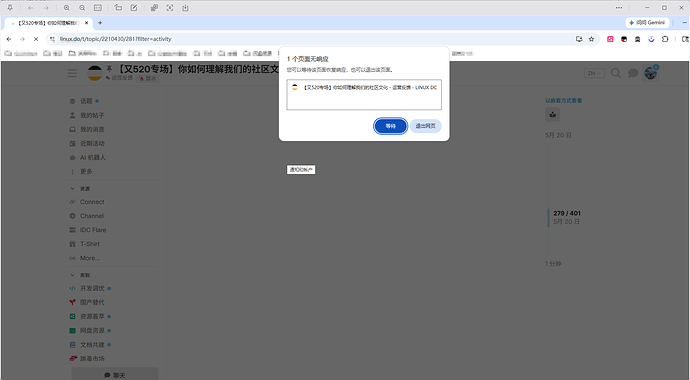Click the 等待 (wait) button in the dialog
The width and height of the screenshot is (690, 380).
point(390,126)
